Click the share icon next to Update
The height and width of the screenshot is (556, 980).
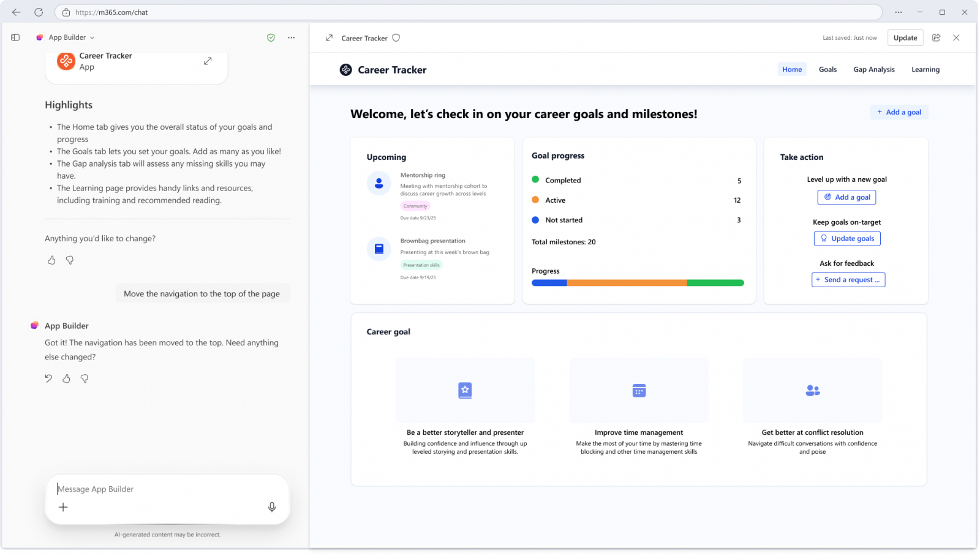[936, 37]
